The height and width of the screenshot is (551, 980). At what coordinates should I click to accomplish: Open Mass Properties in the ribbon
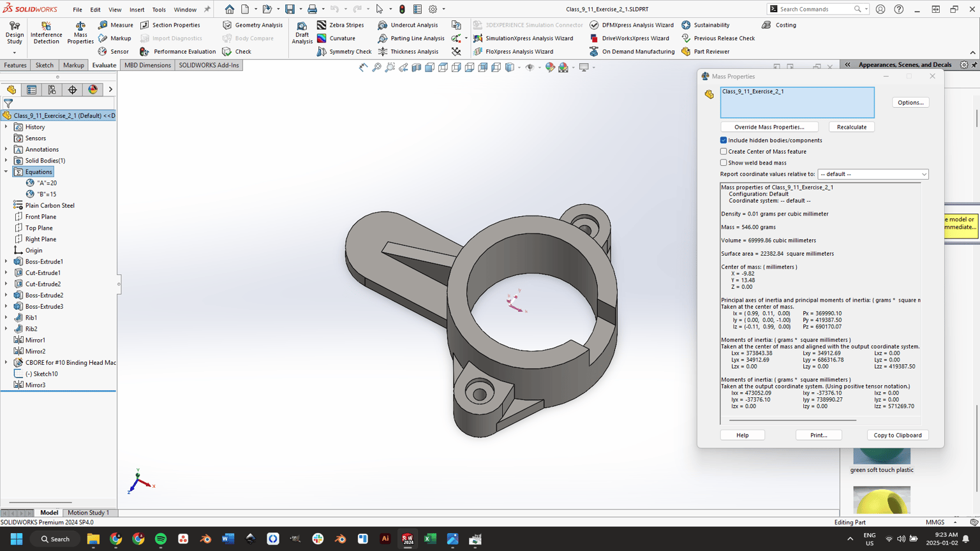[80, 33]
